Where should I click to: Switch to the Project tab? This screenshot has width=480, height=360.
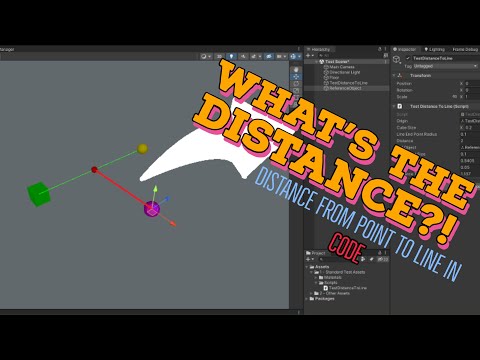(x=315, y=253)
